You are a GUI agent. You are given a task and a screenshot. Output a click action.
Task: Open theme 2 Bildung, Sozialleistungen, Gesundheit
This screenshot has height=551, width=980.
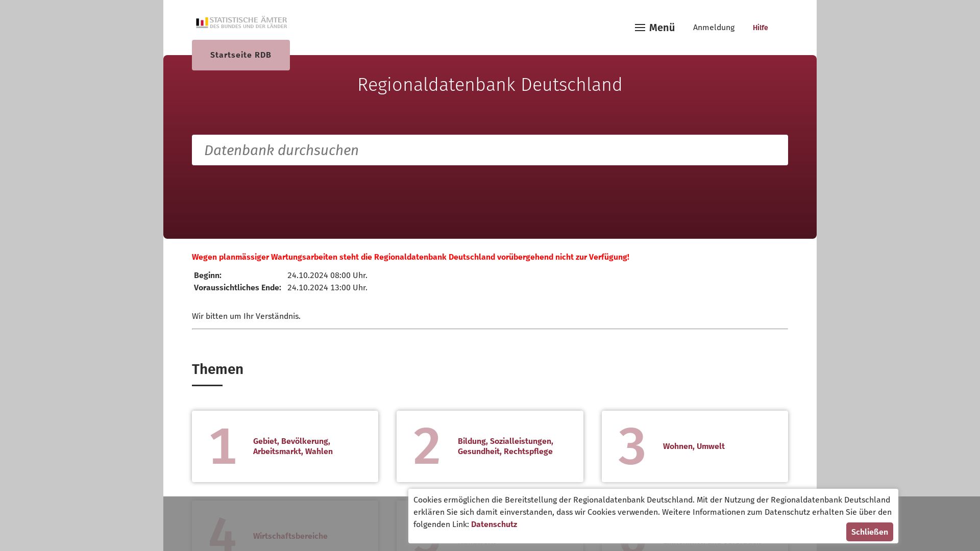click(x=490, y=446)
